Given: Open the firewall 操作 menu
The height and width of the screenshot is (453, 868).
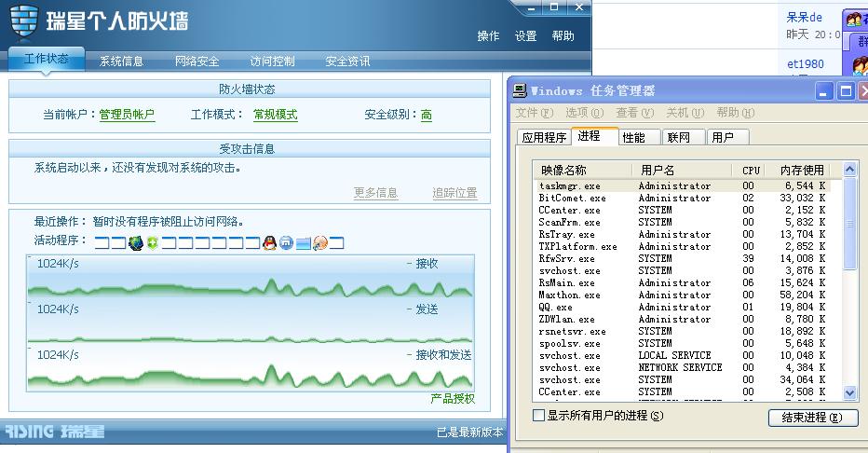Looking at the screenshot, I should pyautogui.click(x=488, y=36).
